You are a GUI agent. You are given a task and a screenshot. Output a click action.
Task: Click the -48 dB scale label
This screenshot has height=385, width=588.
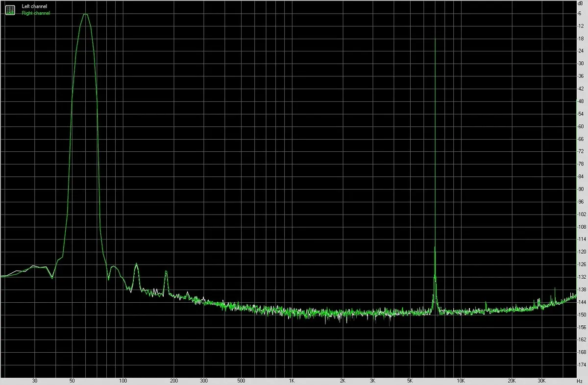(x=581, y=101)
